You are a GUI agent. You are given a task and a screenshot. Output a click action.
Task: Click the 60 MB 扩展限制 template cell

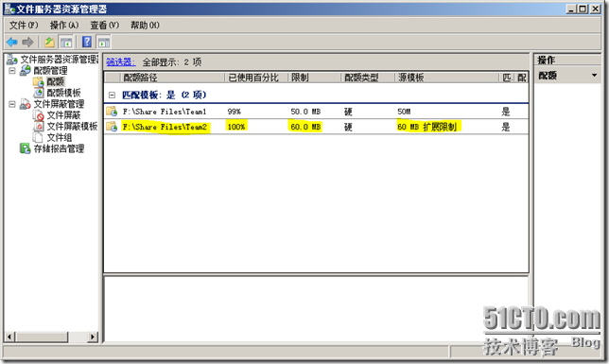(427, 127)
